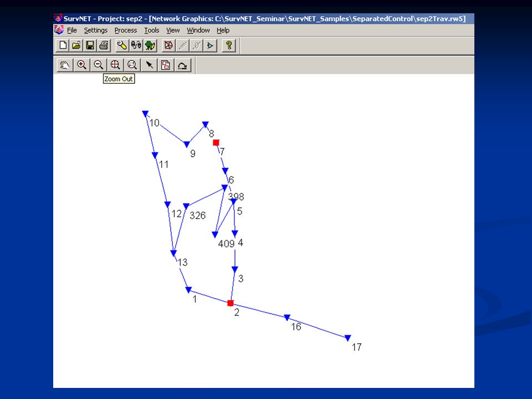532x399 pixels.
Task: Click the blue arrow graphics icon
Action: [210, 45]
